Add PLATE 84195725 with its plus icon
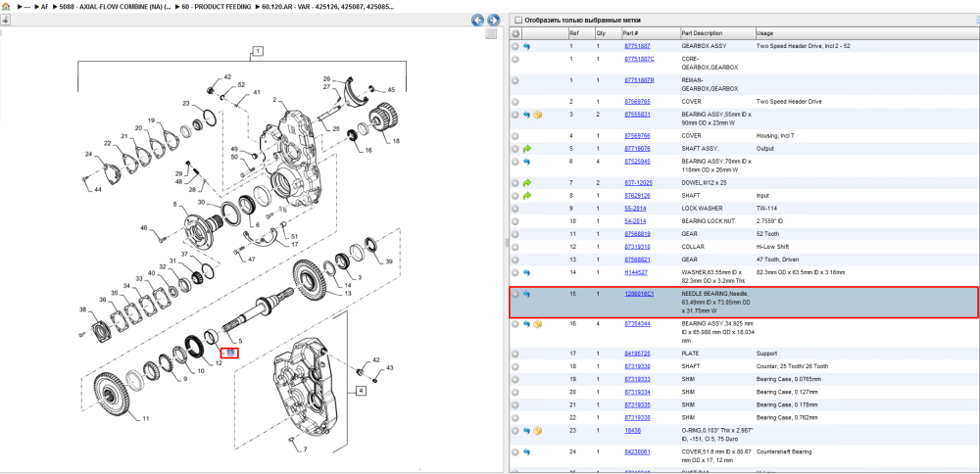Screen dimensions: 980x474 (515, 354)
